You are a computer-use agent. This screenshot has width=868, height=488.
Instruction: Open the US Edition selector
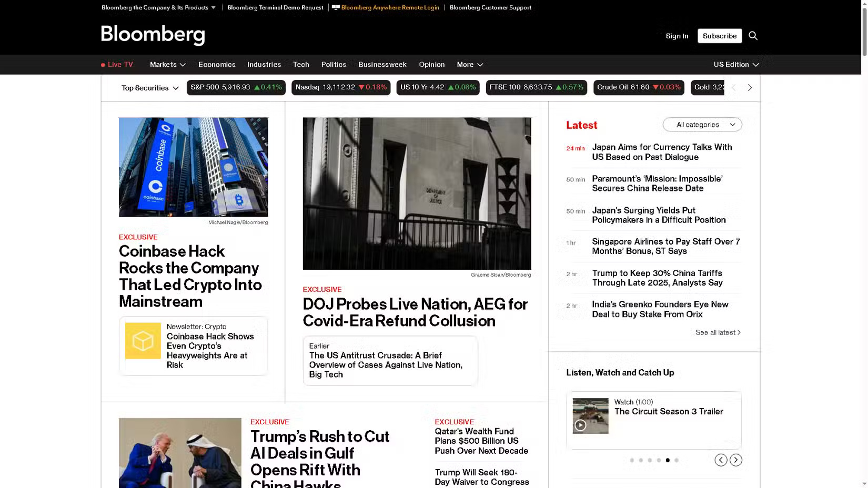click(735, 64)
